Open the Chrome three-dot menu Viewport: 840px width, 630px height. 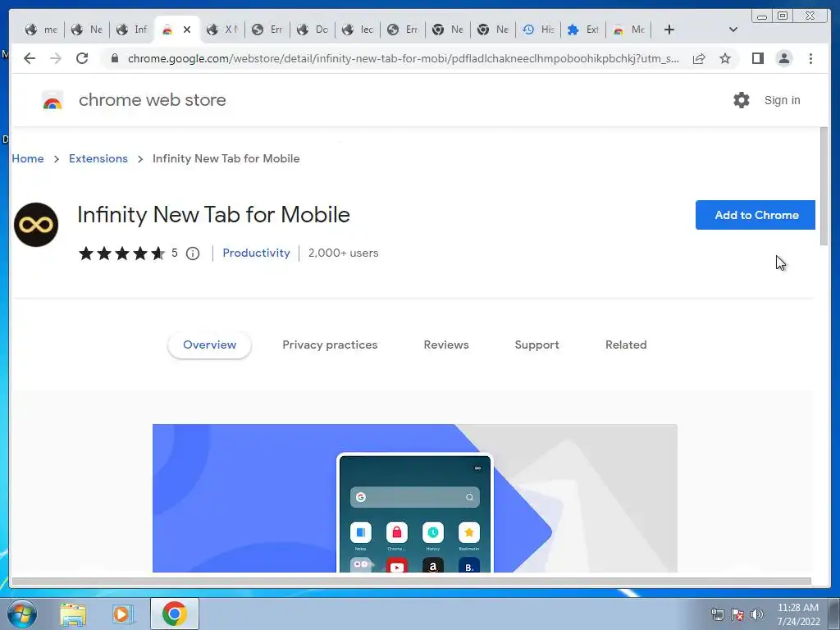810,58
